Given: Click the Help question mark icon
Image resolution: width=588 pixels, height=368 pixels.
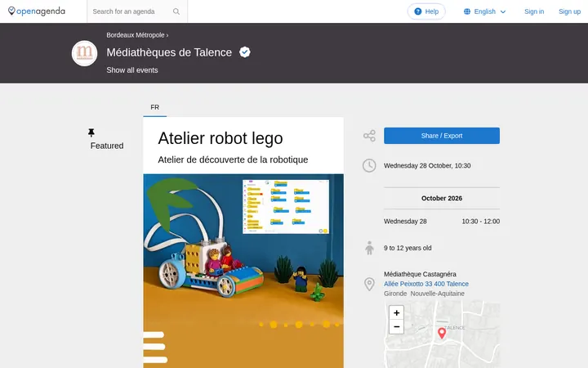Looking at the screenshot, I should 418,11.
